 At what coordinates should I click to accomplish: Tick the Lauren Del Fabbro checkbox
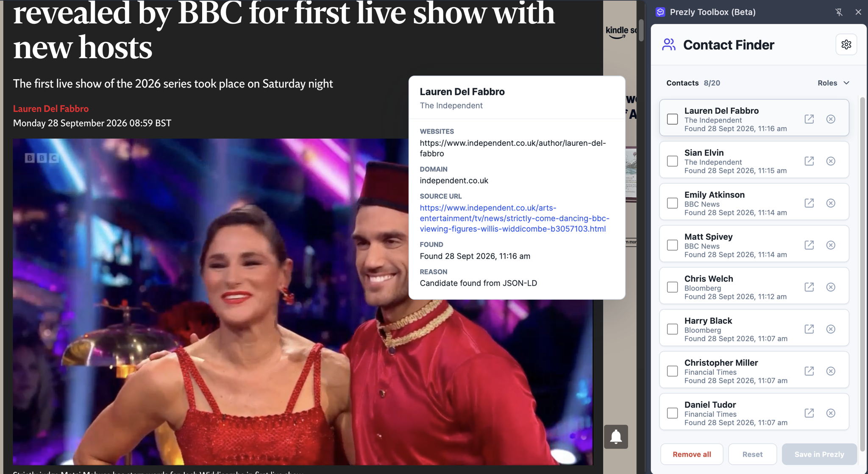(672, 119)
